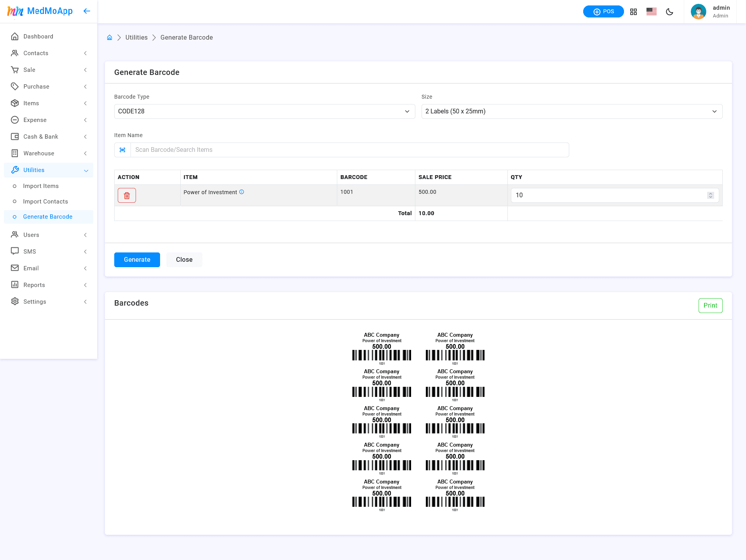Screen dimensions: 746x560
Task: Open the POS button
Action: pos(603,12)
